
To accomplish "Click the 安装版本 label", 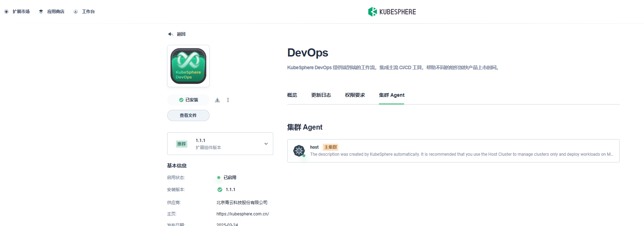I will point(176,190).
